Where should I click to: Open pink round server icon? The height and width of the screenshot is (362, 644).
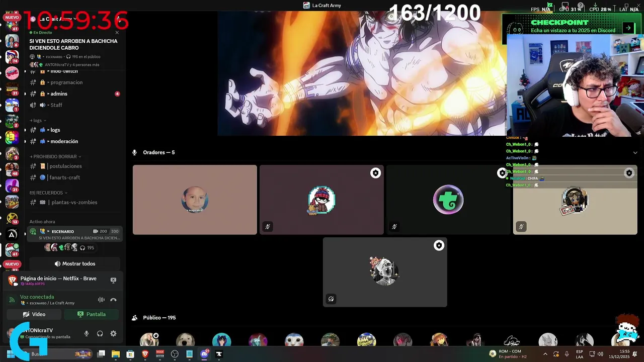(12, 73)
